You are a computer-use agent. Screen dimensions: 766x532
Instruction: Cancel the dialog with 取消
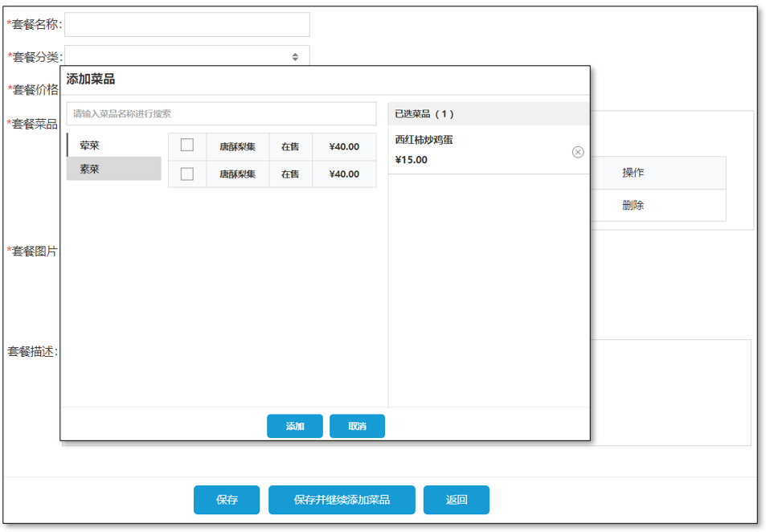[357, 426]
